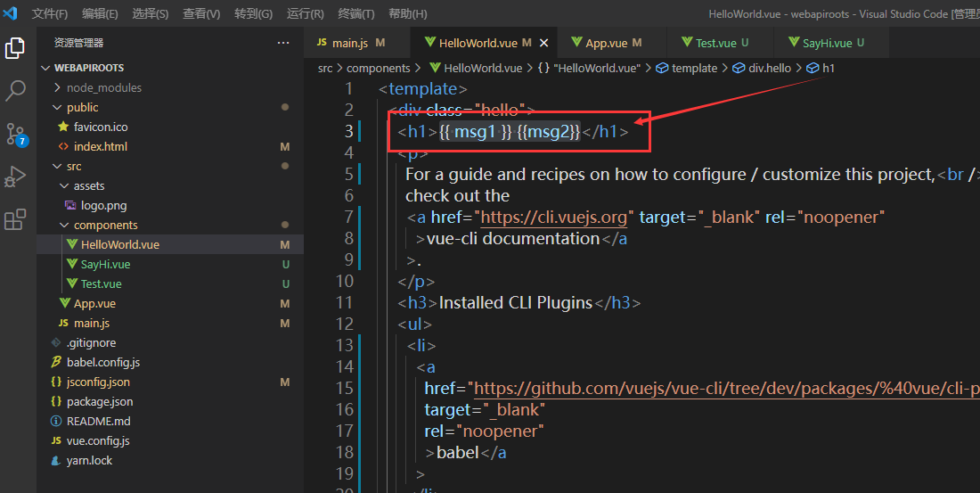Click the div.hello breadcrumb
This screenshot has width=980, height=493.
pyautogui.click(x=769, y=68)
